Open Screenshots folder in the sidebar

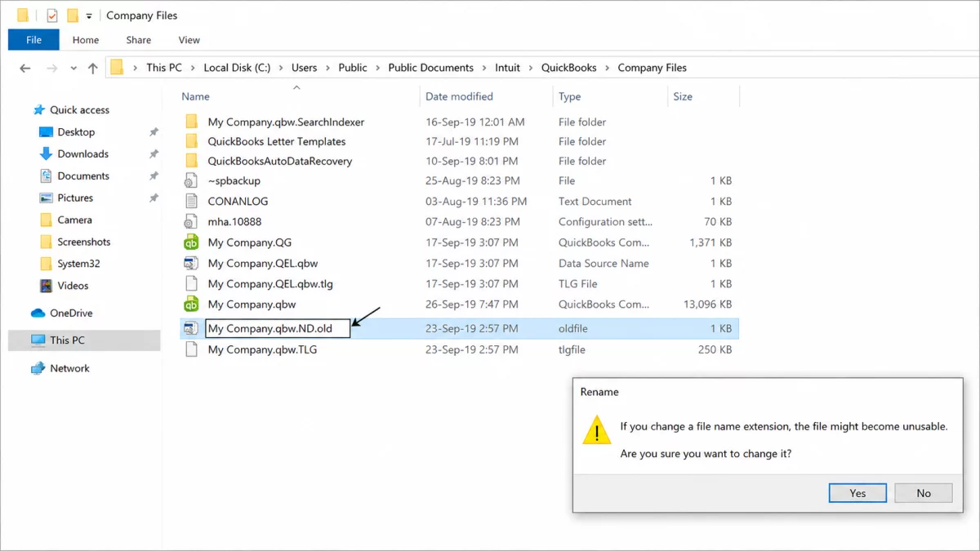click(x=84, y=242)
